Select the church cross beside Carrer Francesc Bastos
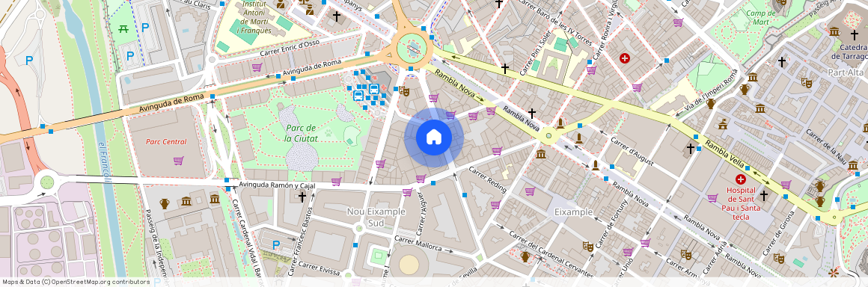This screenshot has width=868, height=287. 302,197
